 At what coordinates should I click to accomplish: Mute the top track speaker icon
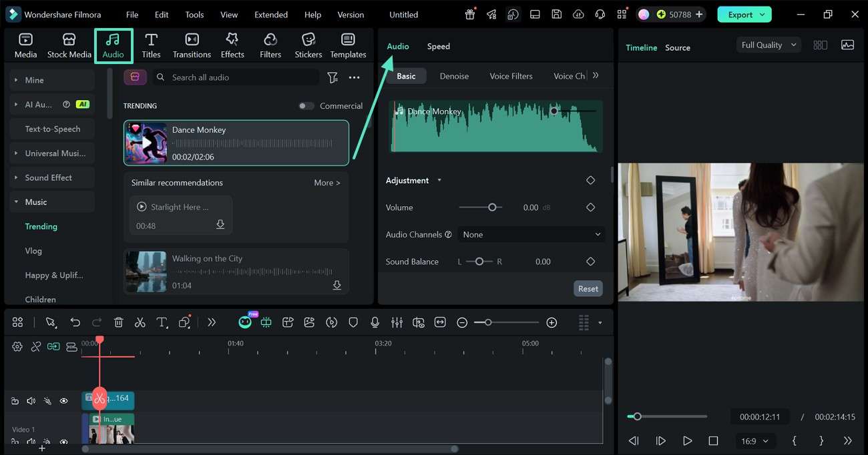point(31,401)
